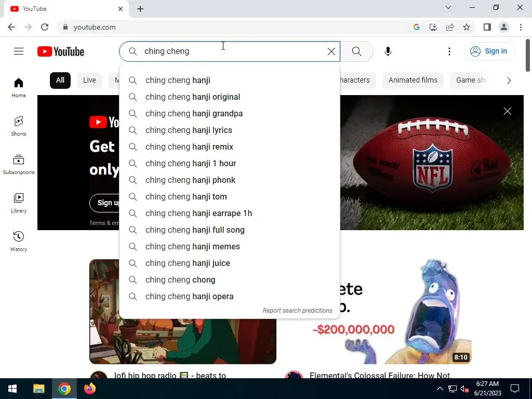The width and height of the screenshot is (532, 399).
Task: Select the Animated films chip
Action: pyautogui.click(x=413, y=81)
